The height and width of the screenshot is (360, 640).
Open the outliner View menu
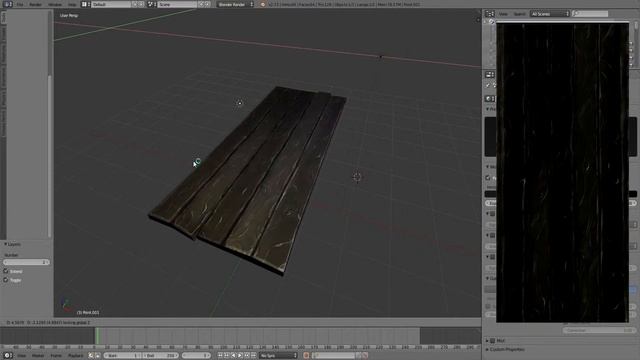(503, 14)
